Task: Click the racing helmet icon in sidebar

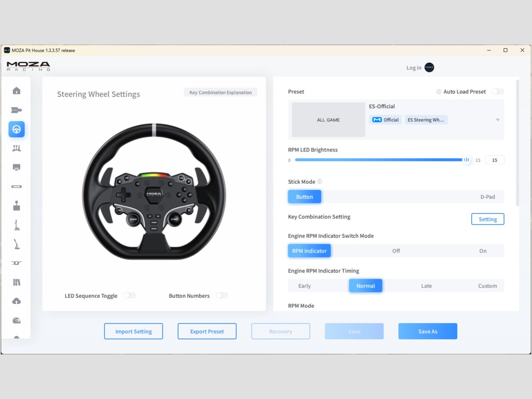Action: [17, 321]
